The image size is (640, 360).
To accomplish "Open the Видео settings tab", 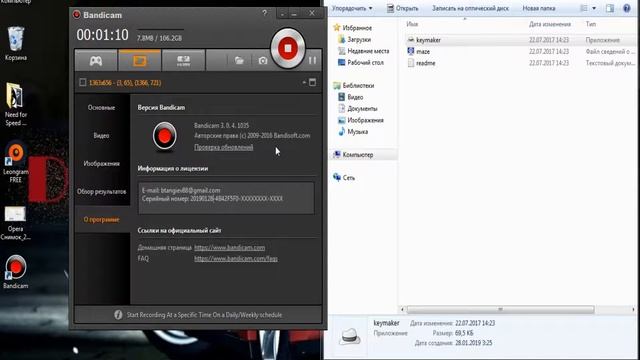I will [101, 136].
